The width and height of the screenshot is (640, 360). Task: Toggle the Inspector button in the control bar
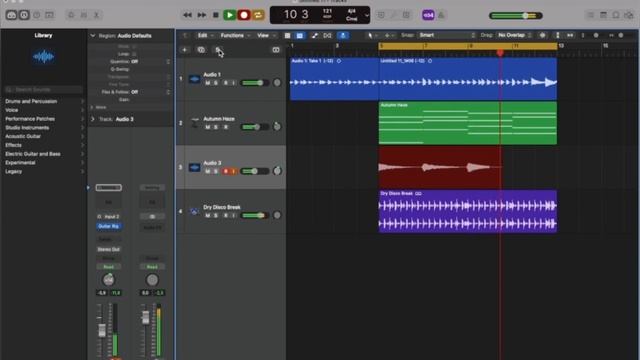click(24, 15)
